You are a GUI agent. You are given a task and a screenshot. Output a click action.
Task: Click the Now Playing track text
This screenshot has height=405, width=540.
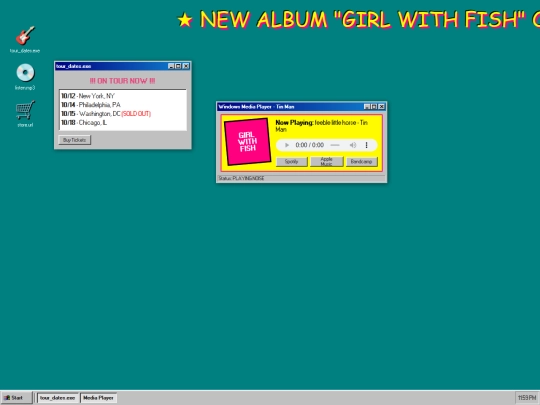click(322, 126)
